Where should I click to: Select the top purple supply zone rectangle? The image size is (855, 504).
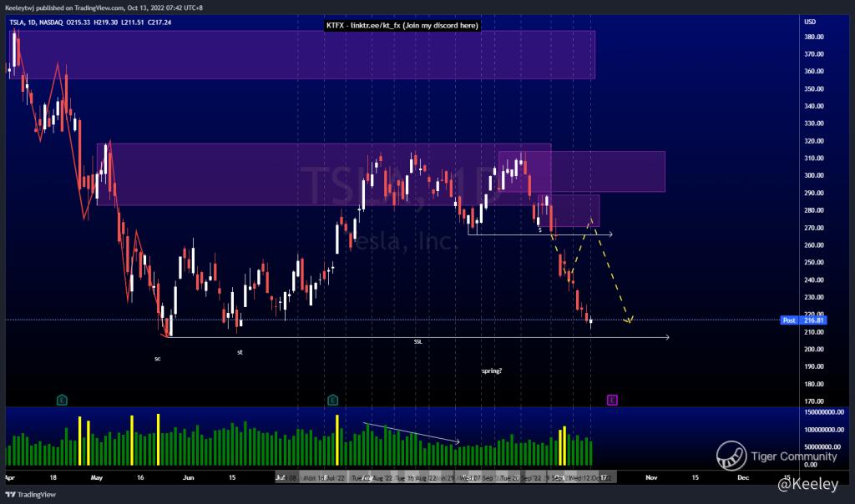point(304,55)
